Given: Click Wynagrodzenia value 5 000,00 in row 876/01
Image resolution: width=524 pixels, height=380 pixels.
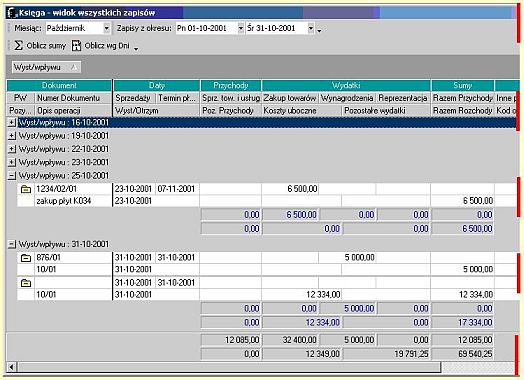Looking at the screenshot, I should click(x=347, y=258).
